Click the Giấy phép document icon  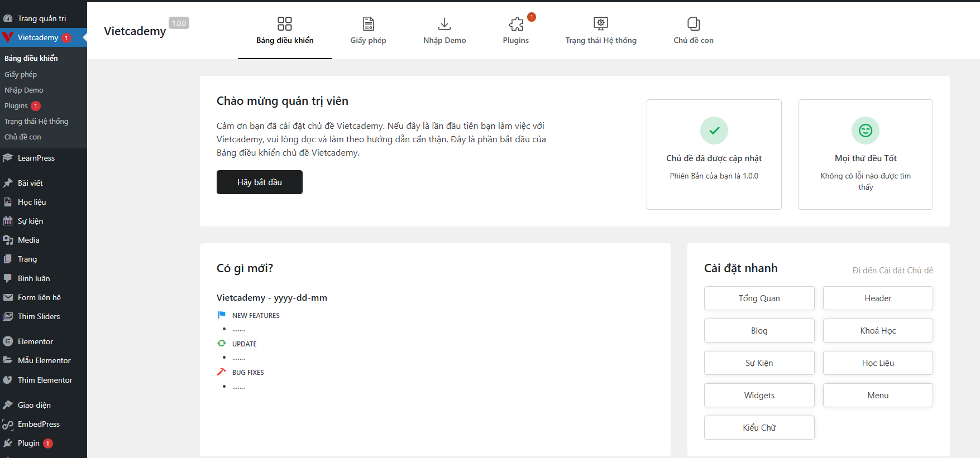coord(369,23)
